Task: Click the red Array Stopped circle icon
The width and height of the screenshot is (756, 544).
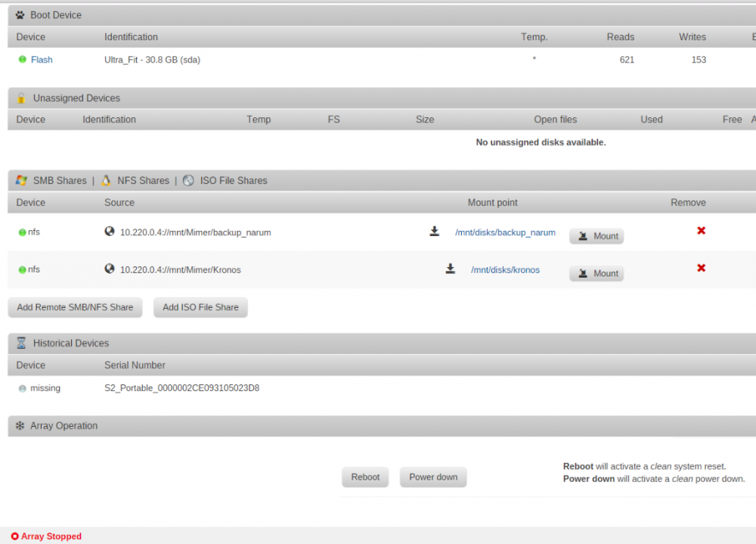Action: pos(15,536)
